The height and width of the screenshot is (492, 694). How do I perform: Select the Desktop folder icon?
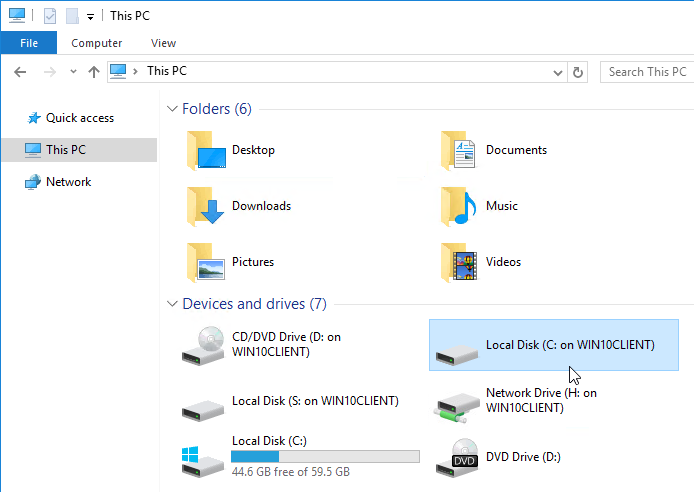pos(206,150)
